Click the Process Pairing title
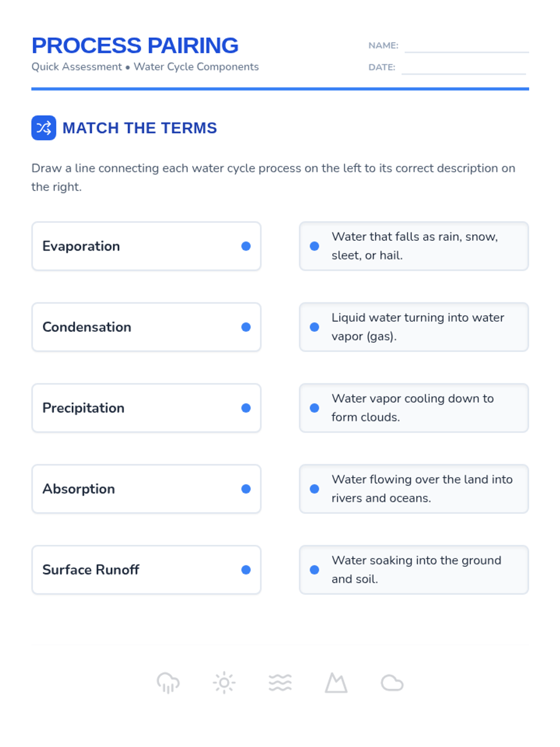 pos(135,46)
